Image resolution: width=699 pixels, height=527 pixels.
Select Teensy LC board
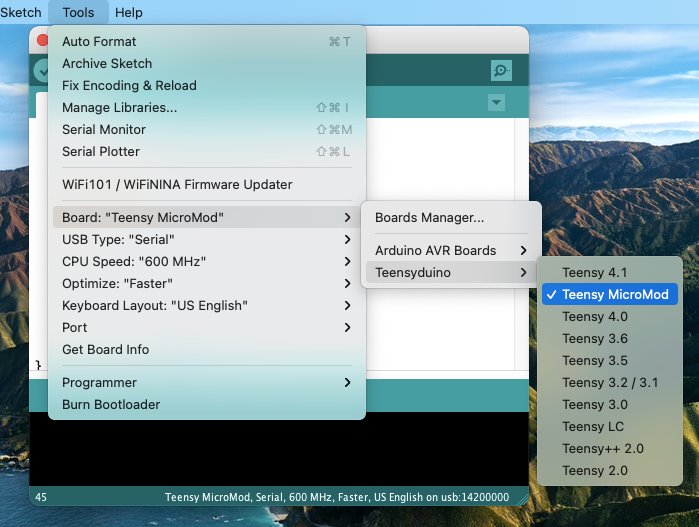click(609, 426)
